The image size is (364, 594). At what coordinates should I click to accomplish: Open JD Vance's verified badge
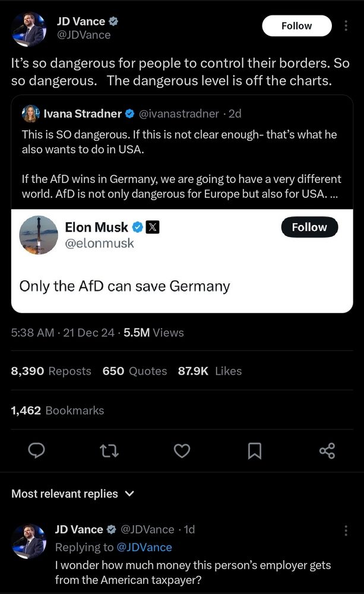point(113,21)
